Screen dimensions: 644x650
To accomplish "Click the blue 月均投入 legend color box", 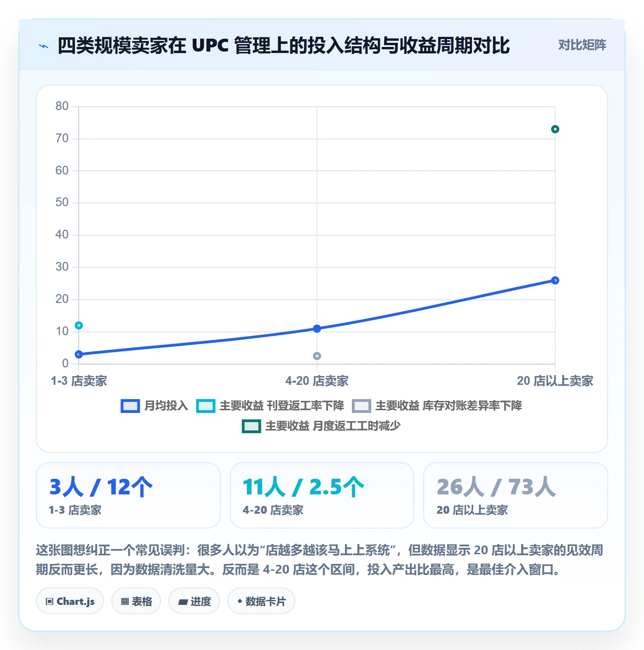I will (x=130, y=406).
